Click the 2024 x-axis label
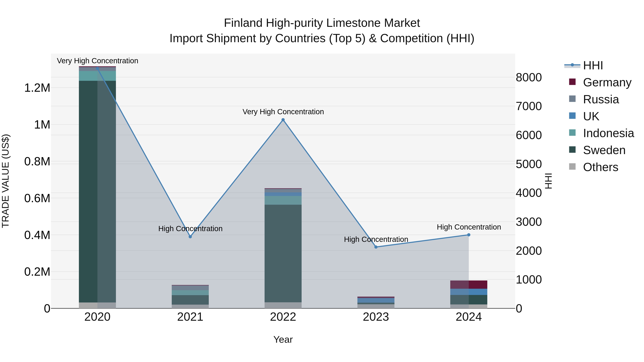The image size is (644, 362). [x=469, y=317]
